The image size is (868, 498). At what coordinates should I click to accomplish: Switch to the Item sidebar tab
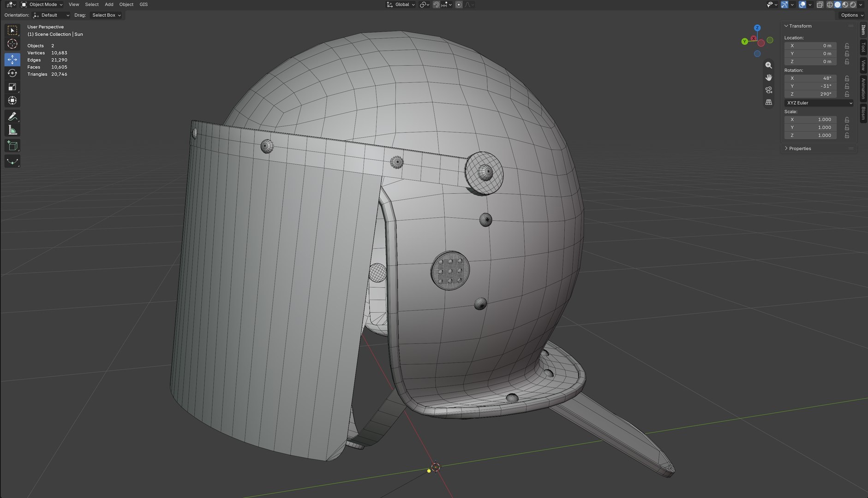(x=863, y=30)
